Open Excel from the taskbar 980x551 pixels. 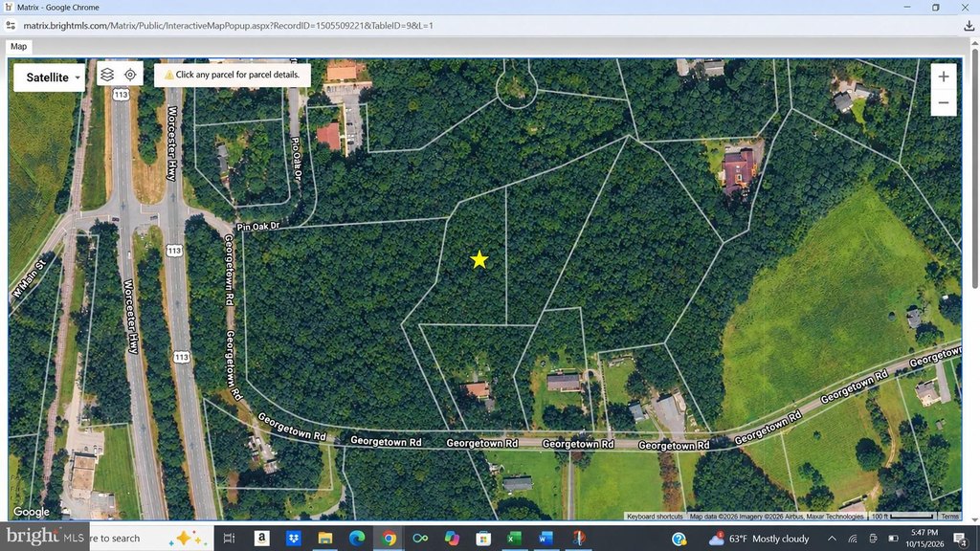click(x=514, y=538)
